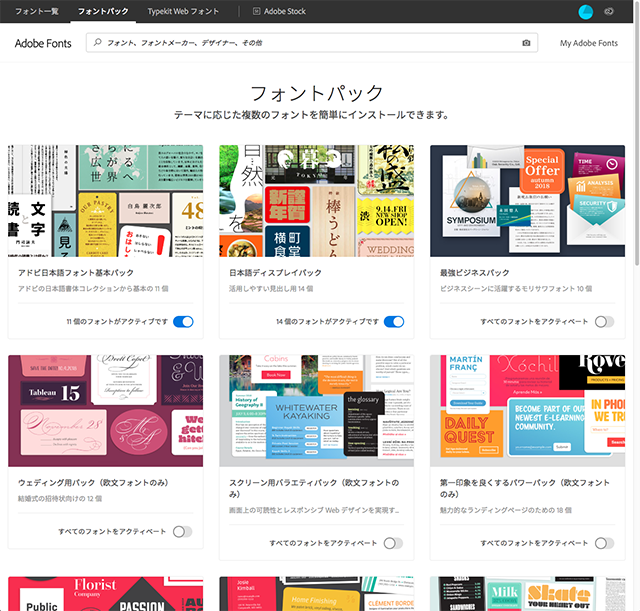Open the Florist Company pack thumbnail
Screen dimensions: 640x611
point(105,594)
